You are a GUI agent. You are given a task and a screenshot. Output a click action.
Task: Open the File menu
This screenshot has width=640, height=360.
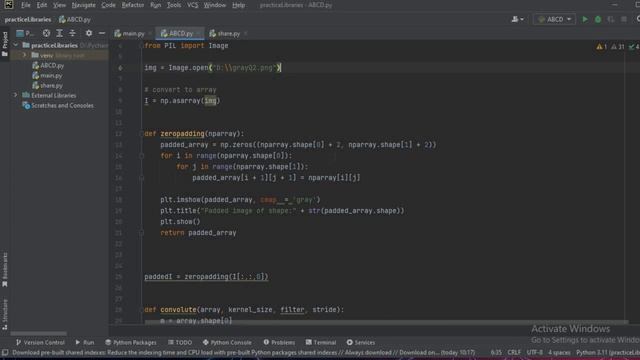pos(26,5)
